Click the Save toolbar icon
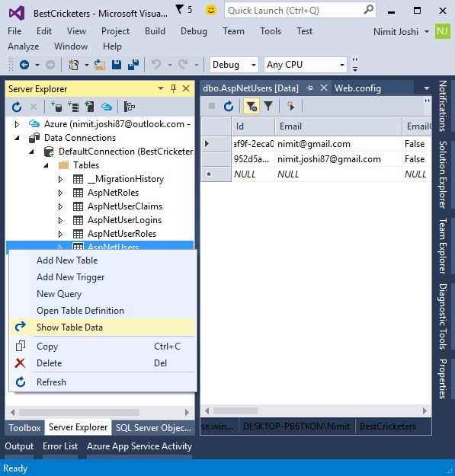455x476 pixels. (x=117, y=65)
